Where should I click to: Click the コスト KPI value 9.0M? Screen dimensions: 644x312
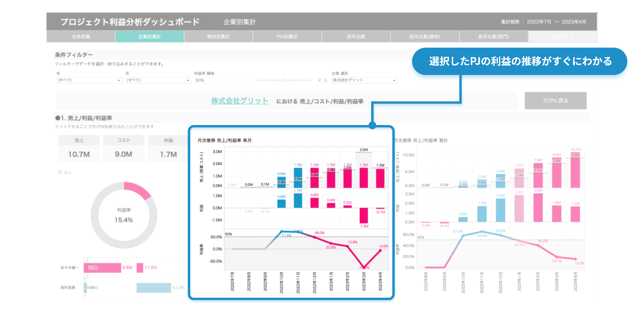[x=124, y=154]
